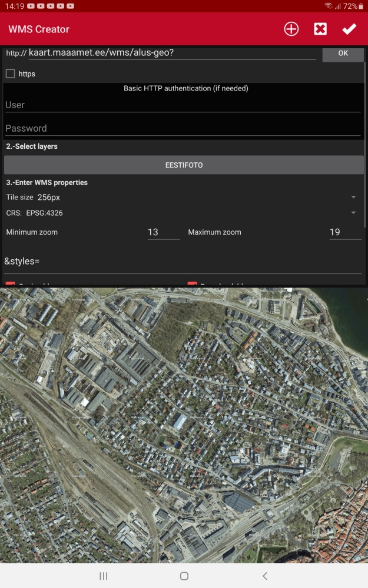Click OK to load the WMS URL
The height and width of the screenshot is (588, 368).
click(343, 54)
